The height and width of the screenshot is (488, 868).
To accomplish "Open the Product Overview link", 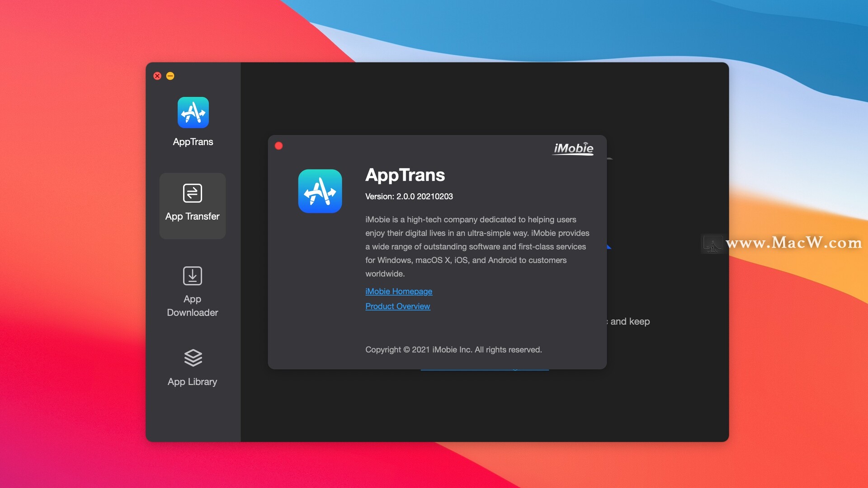I will 398,306.
